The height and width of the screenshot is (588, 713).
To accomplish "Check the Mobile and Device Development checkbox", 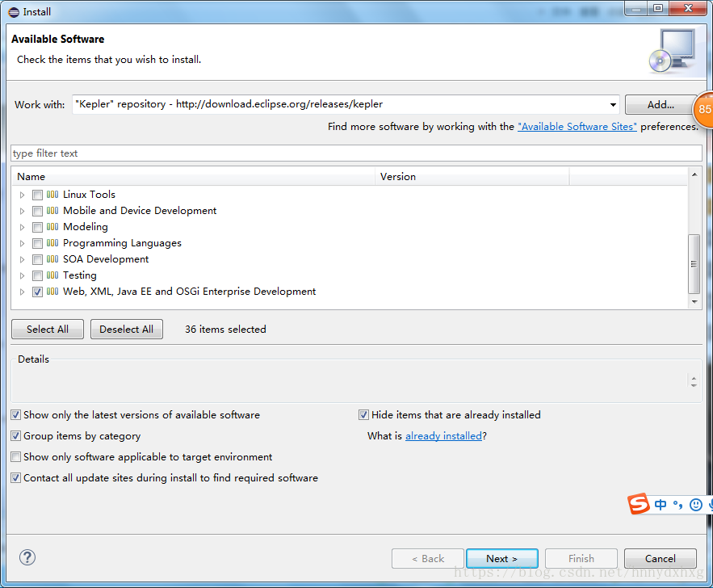I will pyautogui.click(x=38, y=211).
